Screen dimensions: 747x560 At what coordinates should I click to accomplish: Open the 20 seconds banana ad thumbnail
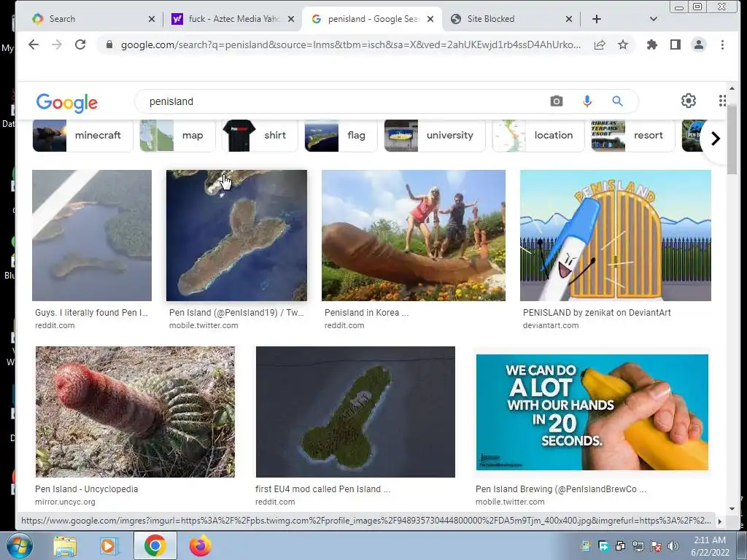pos(592,412)
